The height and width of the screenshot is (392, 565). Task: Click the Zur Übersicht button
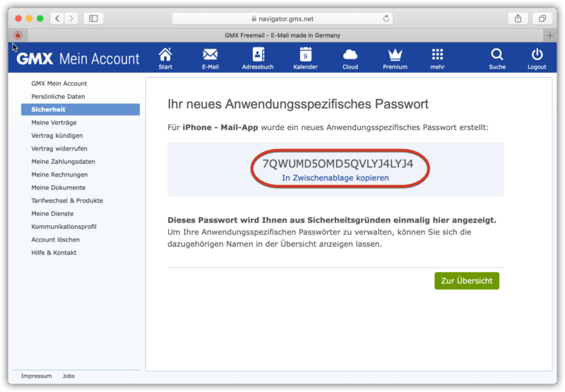(x=467, y=280)
